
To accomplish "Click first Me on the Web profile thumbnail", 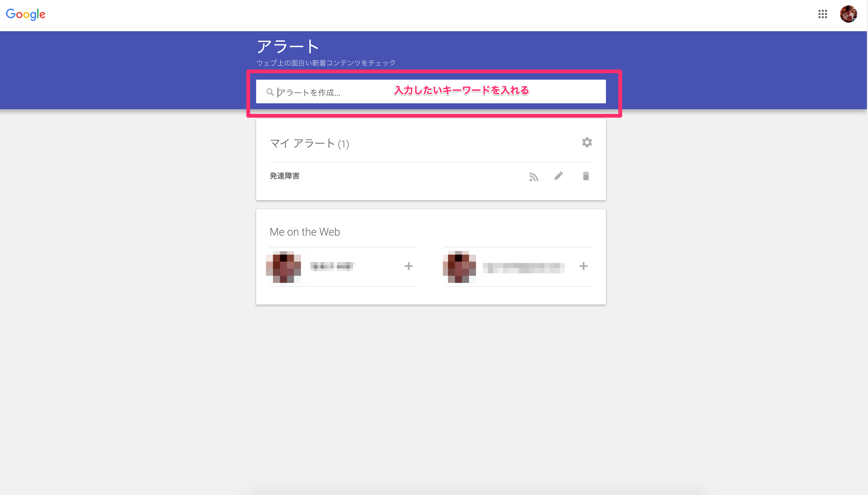I will point(283,267).
